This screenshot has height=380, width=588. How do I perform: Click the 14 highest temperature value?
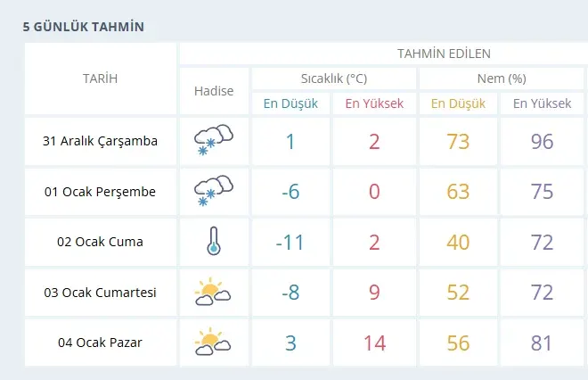(374, 343)
